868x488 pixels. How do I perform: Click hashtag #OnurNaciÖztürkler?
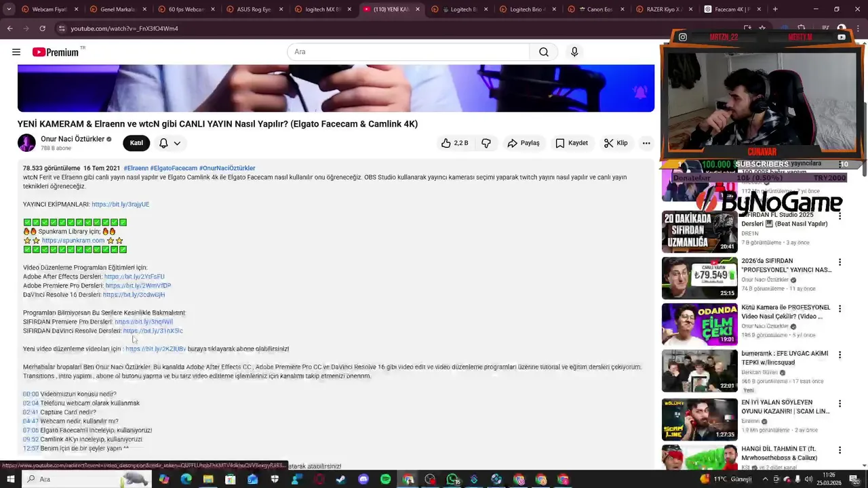[227, 168]
